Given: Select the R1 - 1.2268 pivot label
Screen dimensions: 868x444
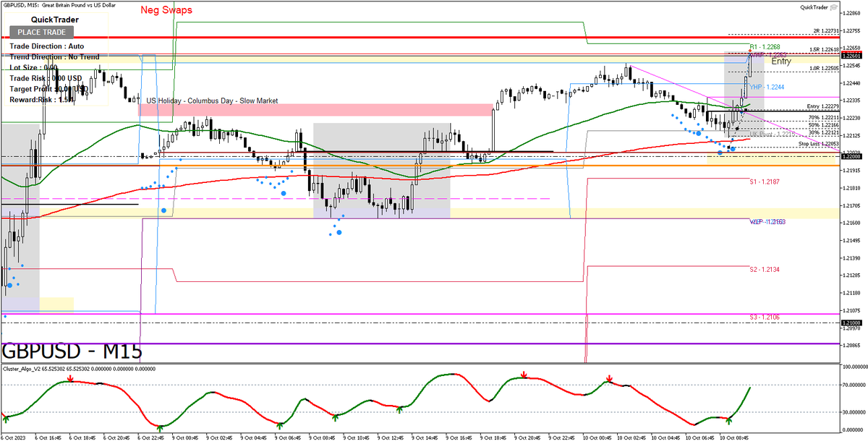Looking at the screenshot, I should (765, 46).
